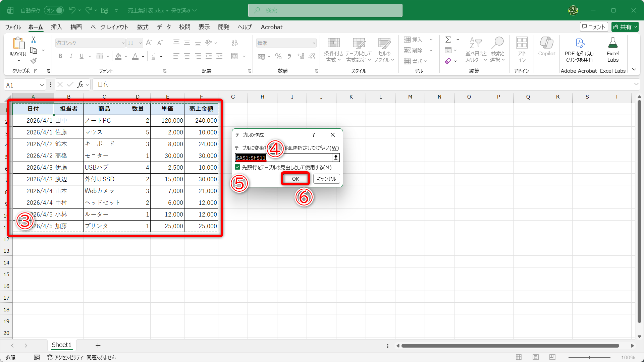Expand the number format dropdown
Screen dimensions: 644x362
314,43
